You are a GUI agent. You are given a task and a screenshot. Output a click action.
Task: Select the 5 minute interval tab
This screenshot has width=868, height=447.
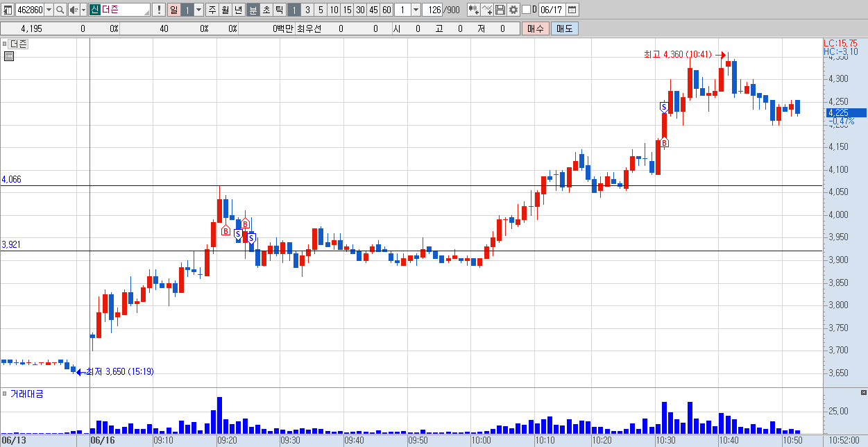(x=321, y=10)
